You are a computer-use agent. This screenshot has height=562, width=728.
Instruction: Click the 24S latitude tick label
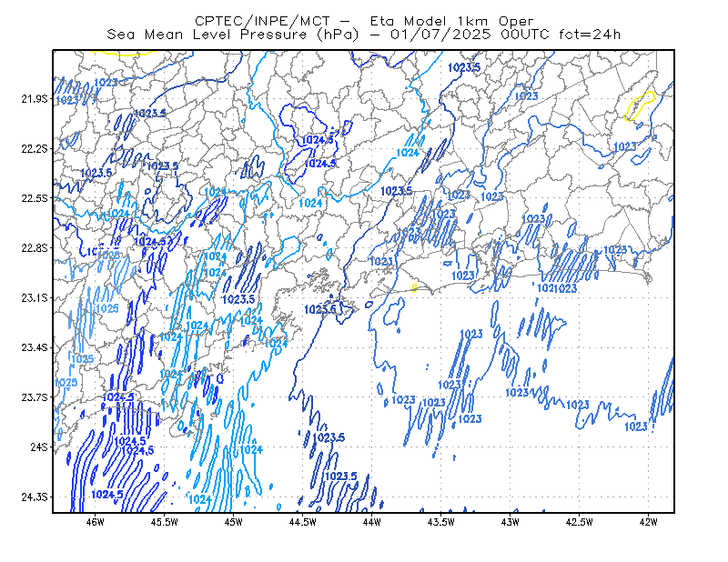click(x=39, y=447)
